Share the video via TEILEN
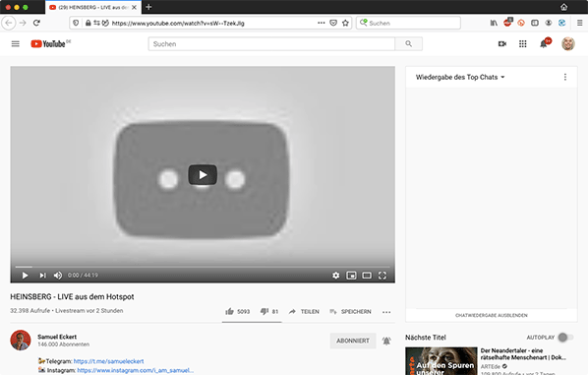588x375 pixels. click(304, 312)
